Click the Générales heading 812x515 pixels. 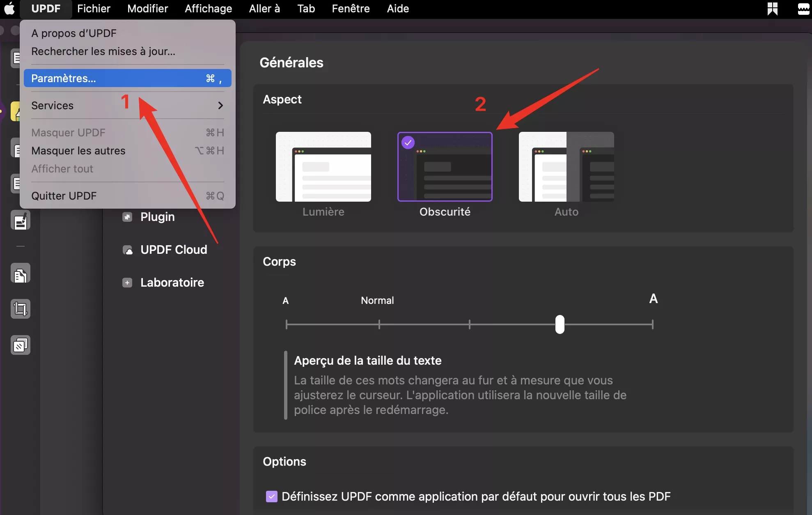pos(291,62)
